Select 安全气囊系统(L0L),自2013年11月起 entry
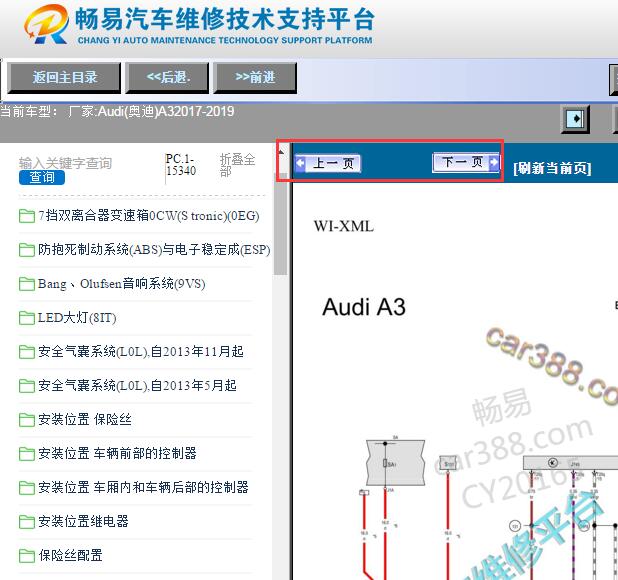The height and width of the screenshot is (580, 618). click(141, 351)
